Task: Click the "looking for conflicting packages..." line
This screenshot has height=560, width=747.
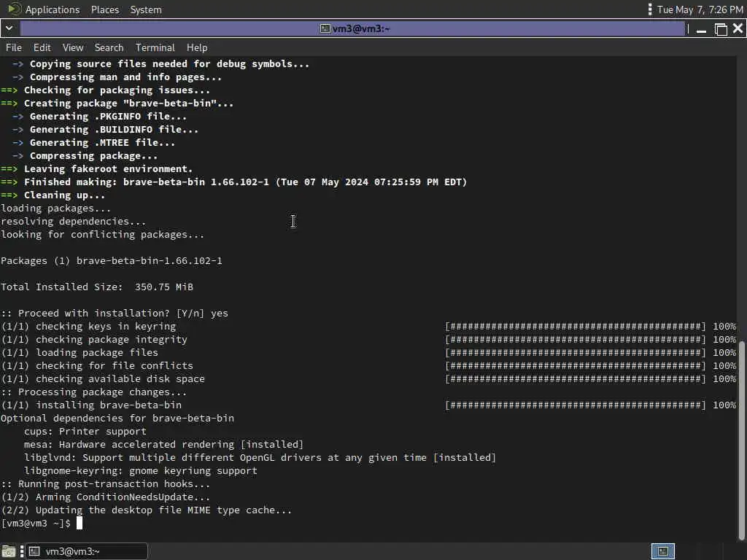Action: (102, 235)
